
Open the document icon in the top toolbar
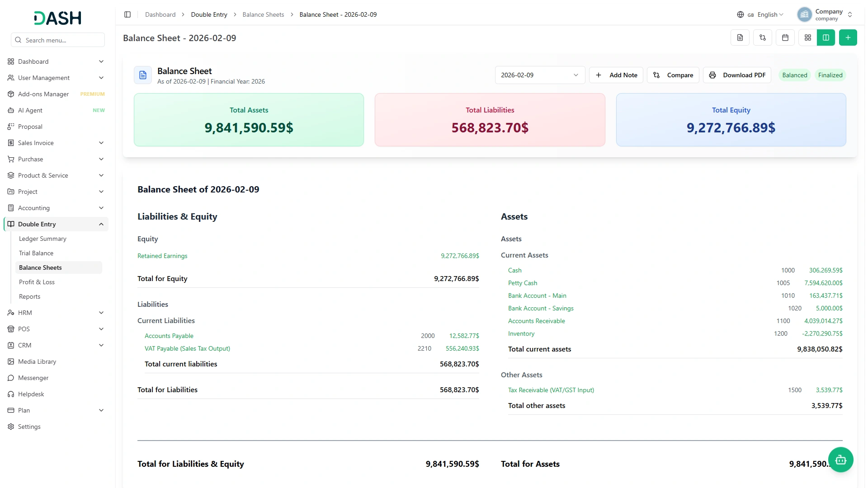point(740,38)
